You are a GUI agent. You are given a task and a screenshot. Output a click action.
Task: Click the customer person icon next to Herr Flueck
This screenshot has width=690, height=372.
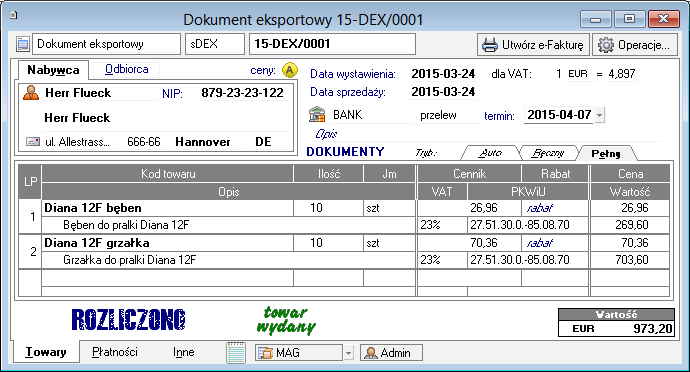31,92
